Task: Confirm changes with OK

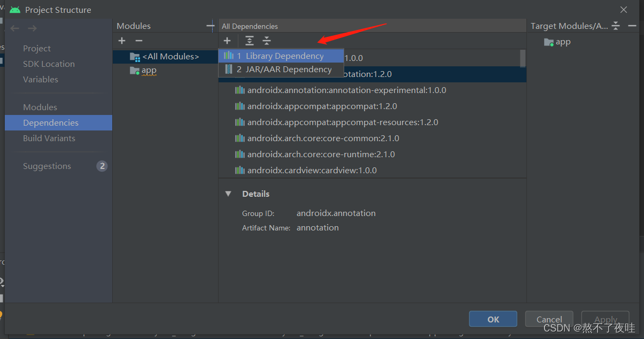Action: click(x=492, y=319)
